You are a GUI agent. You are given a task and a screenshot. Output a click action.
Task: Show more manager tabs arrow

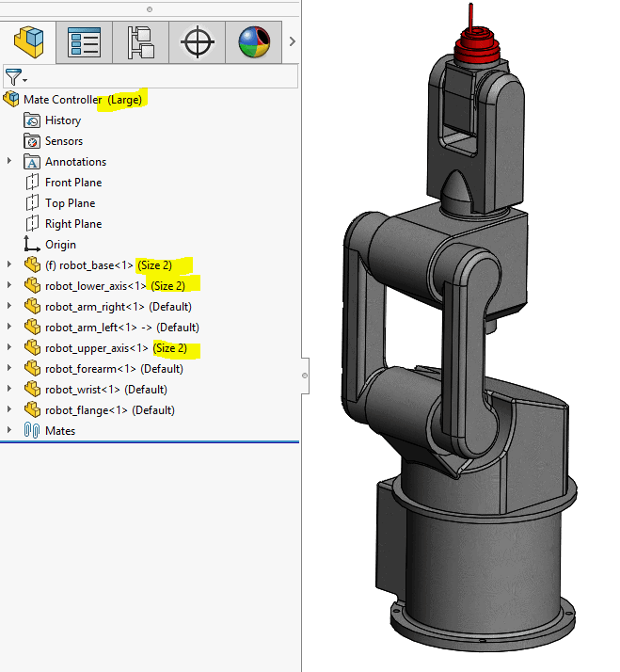point(292,41)
